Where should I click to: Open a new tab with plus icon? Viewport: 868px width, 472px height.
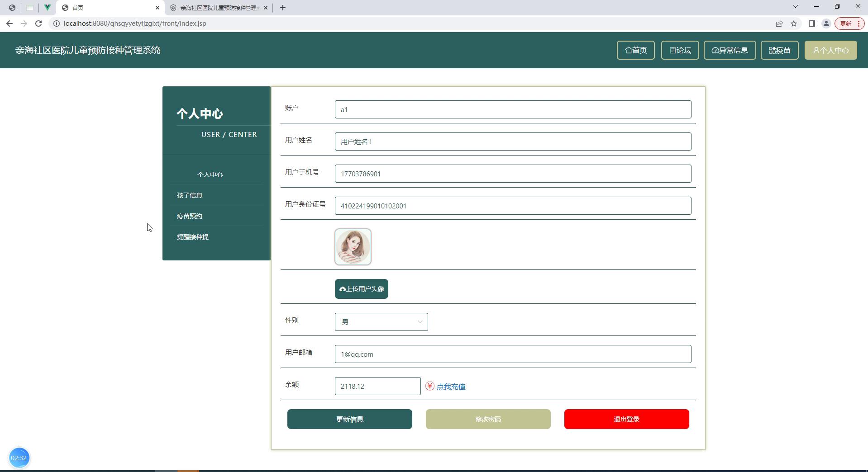click(283, 8)
